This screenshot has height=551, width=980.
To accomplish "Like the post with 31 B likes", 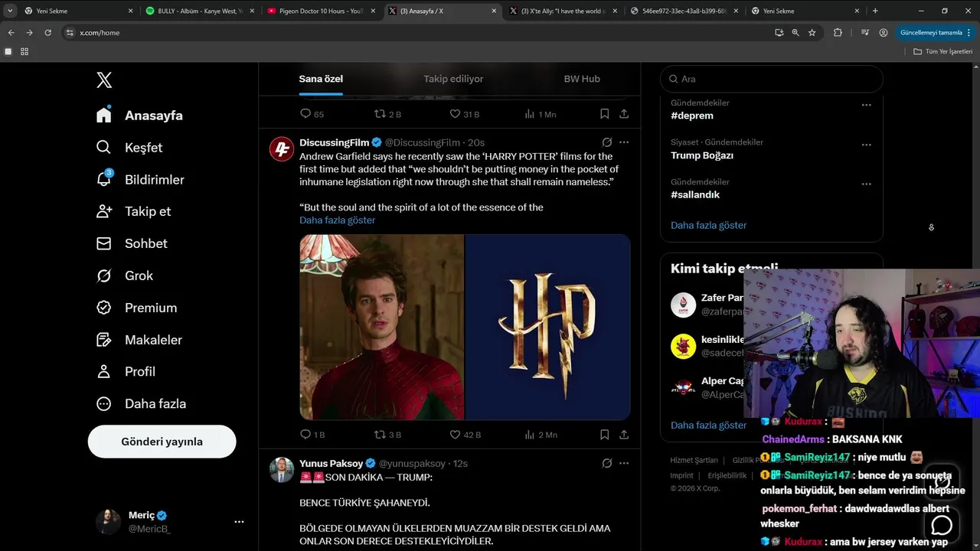I will [465, 114].
